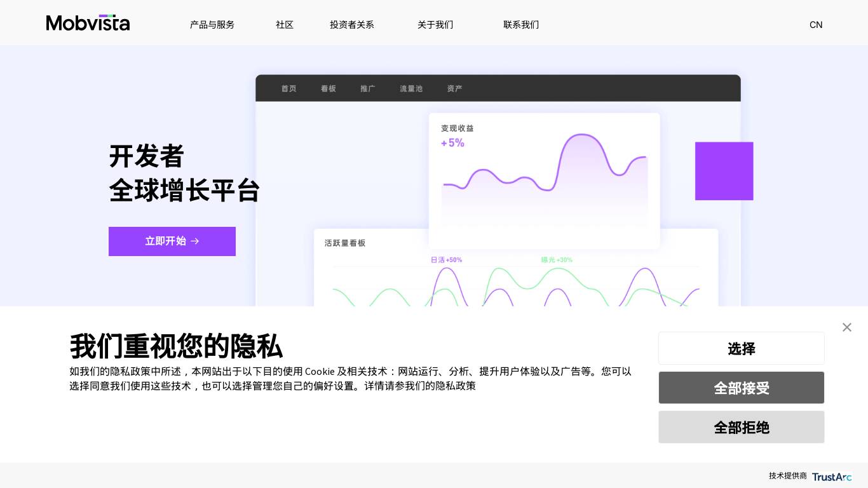
Task: Click the 活跃量看板 chart title
Action: tap(345, 243)
